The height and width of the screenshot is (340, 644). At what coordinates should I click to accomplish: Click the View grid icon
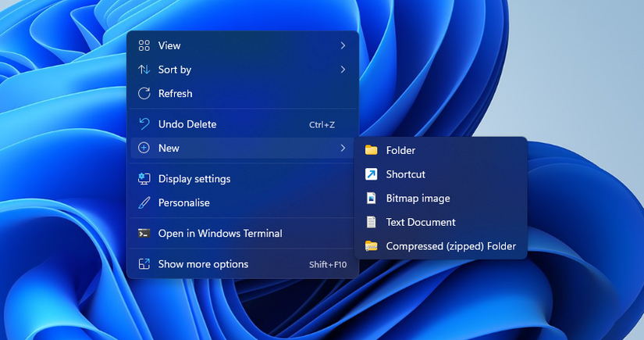point(144,45)
